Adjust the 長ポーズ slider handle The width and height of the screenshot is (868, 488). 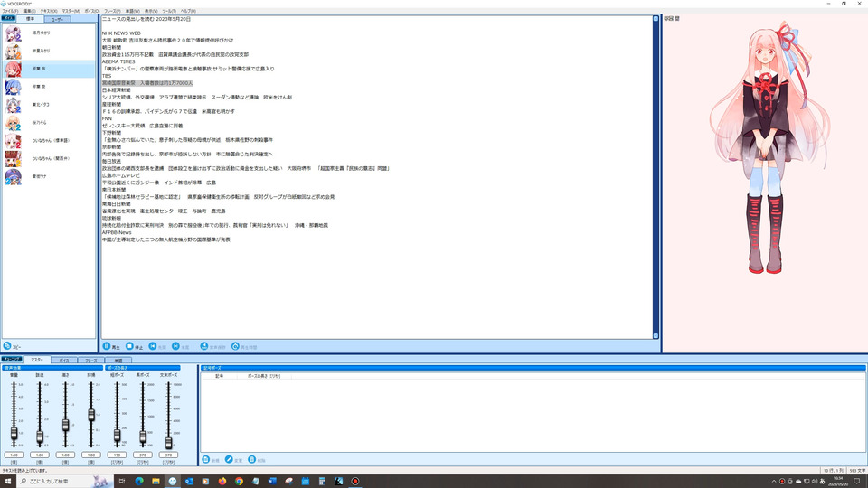tap(143, 437)
